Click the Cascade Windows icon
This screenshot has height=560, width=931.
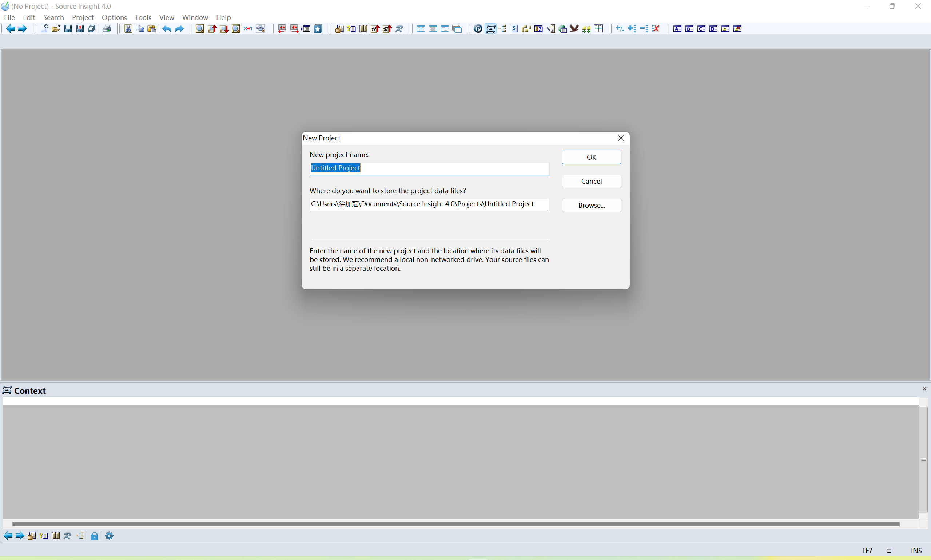point(457,29)
